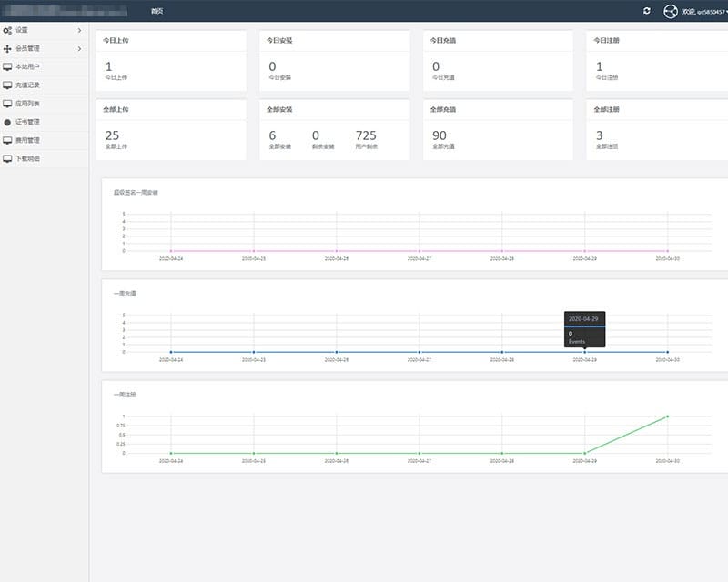Click the 证书管理 circle icon
This screenshot has height=582, width=728.
pos(7,122)
